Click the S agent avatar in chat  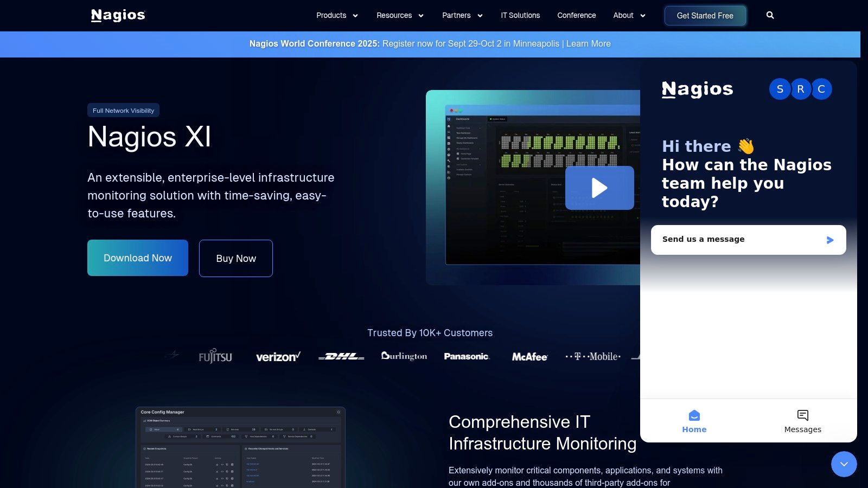(780, 89)
